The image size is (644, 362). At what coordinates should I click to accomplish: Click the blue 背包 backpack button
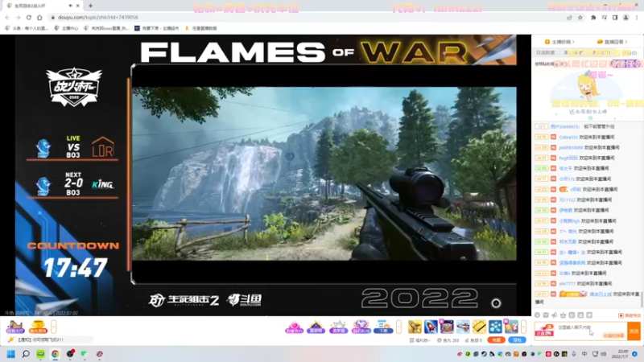click(517, 339)
